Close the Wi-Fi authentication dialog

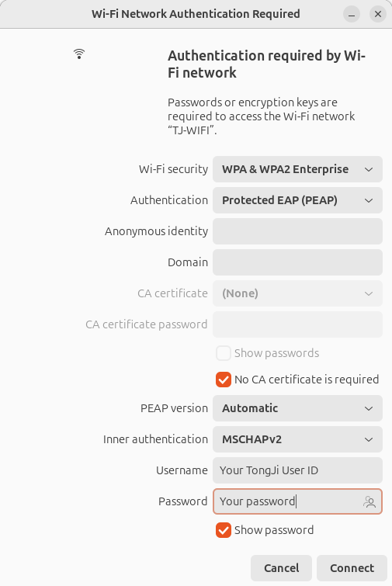point(378,14)
